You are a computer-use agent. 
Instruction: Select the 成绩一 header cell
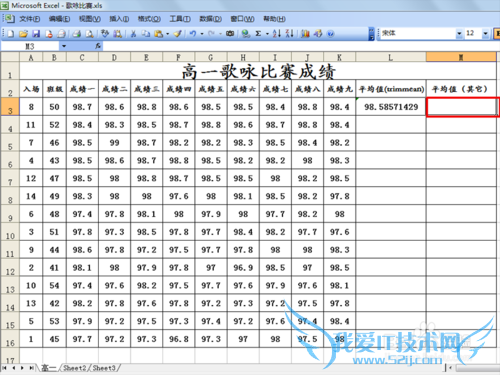point(82,89)
